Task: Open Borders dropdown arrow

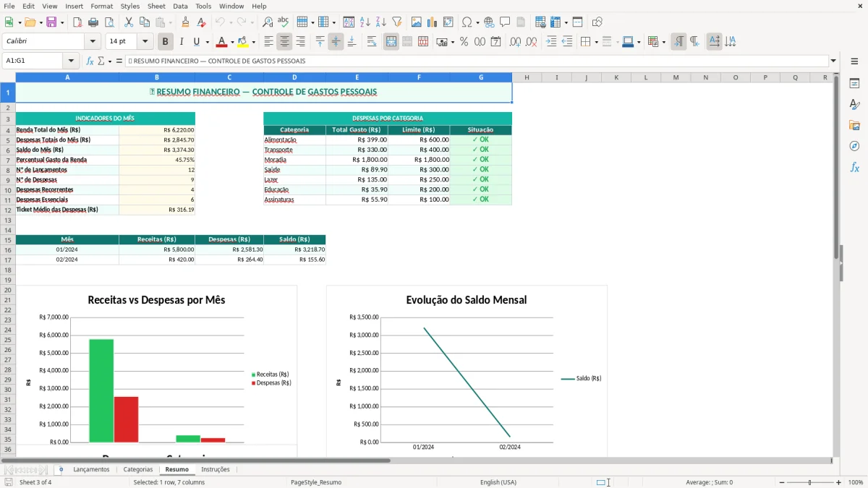Action: click(x=596, y=42)
